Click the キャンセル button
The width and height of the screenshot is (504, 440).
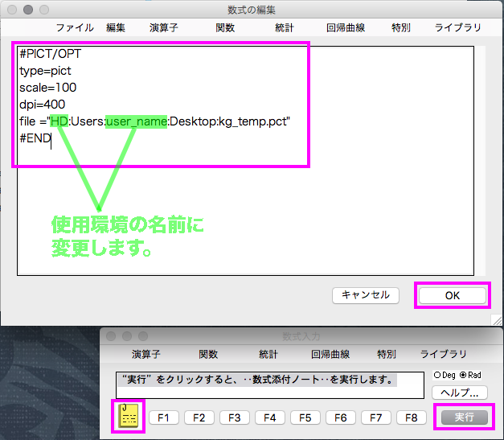[366, 295]
